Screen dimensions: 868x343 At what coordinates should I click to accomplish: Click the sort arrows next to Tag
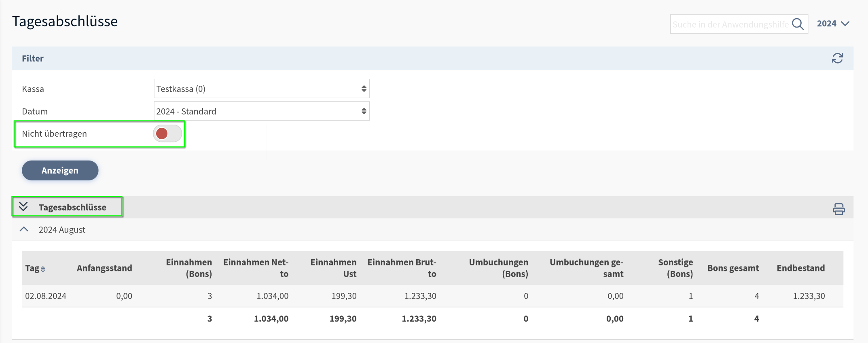(x=43, y=269)
